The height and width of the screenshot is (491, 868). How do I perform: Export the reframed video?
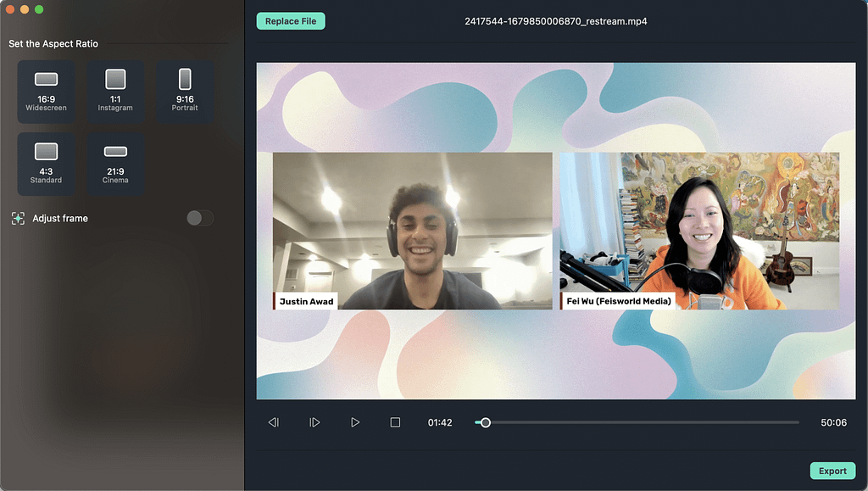(832, 471)
